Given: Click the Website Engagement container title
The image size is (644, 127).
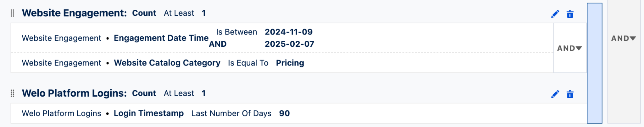Looking at the screenshot, I should (74, 13).
